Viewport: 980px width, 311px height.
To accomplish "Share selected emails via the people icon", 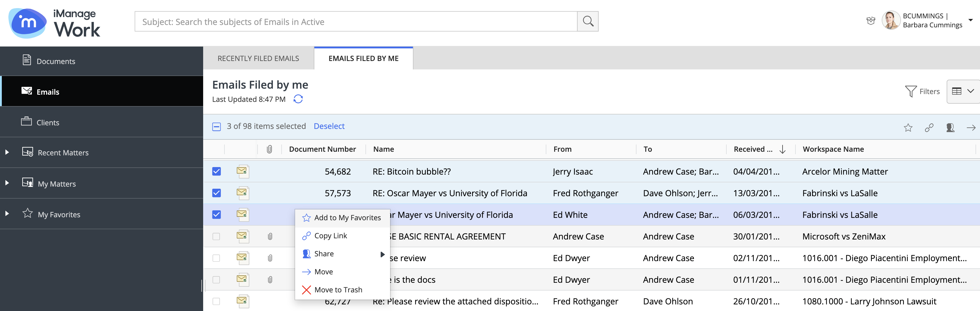I will [x=950, y=128].
